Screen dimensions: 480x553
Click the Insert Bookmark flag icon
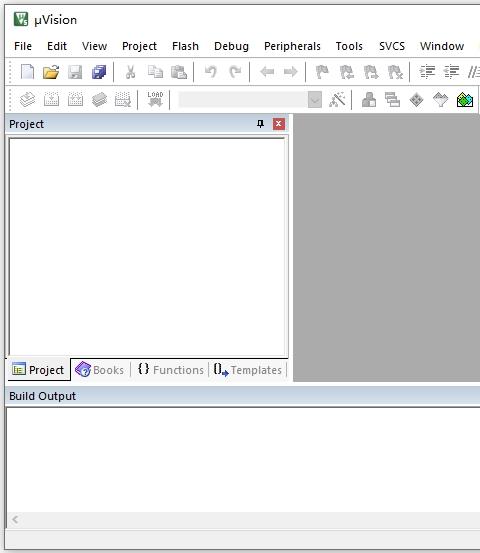point(322,72)
